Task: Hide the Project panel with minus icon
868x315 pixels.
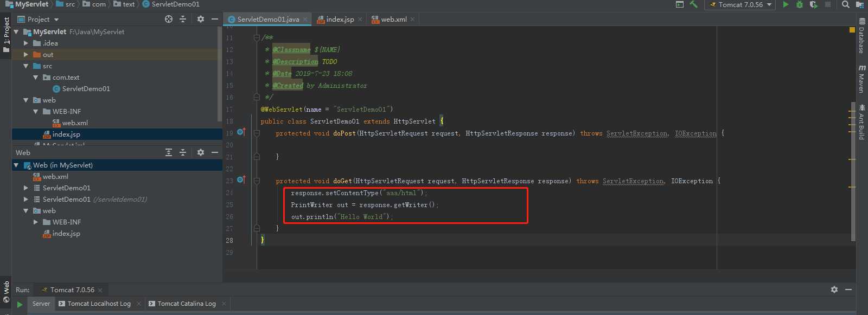Action: pos(215,19)
